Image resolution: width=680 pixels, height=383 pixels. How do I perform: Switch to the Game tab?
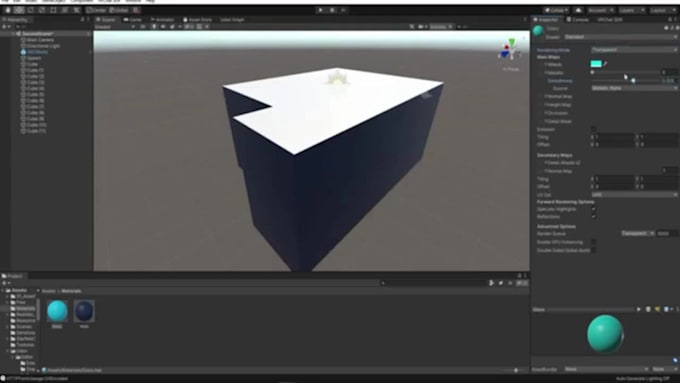(x=133, y=20)
